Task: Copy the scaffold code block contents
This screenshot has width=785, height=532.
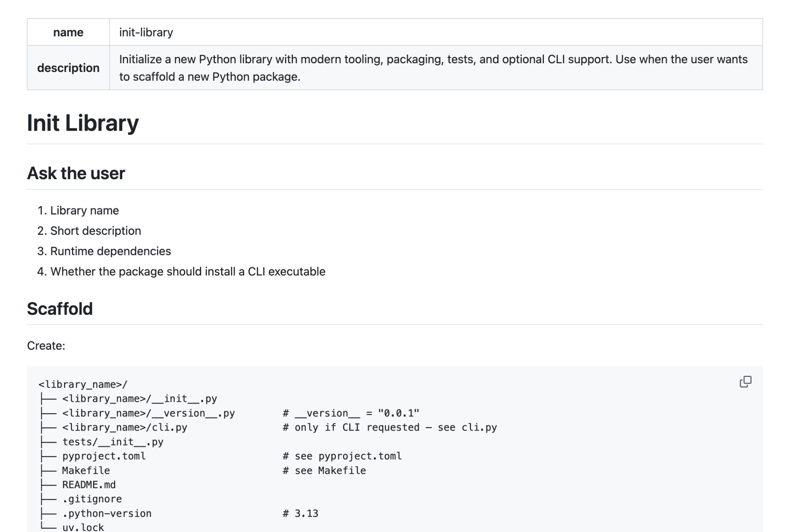Action: (x=745, y=381)
